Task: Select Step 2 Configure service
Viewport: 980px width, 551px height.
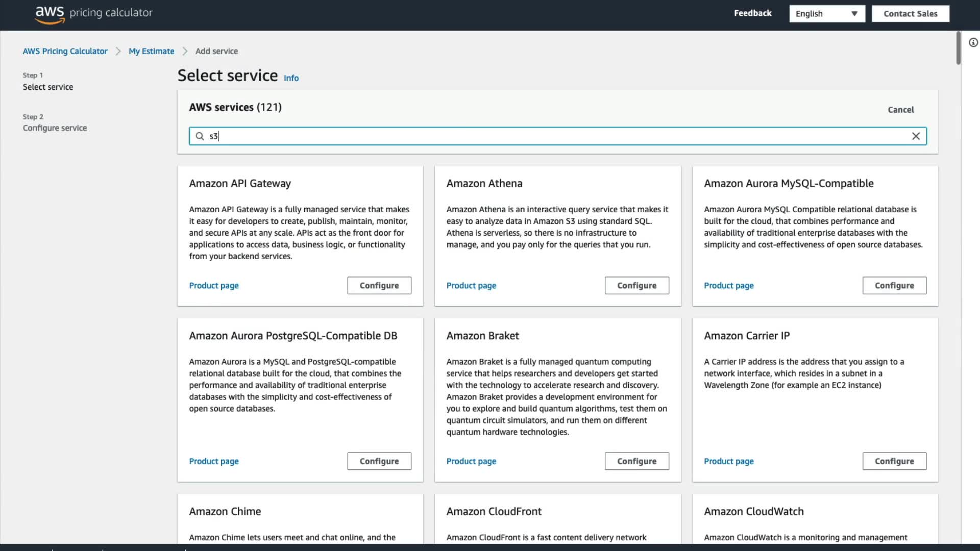Action: coord(55,128)
